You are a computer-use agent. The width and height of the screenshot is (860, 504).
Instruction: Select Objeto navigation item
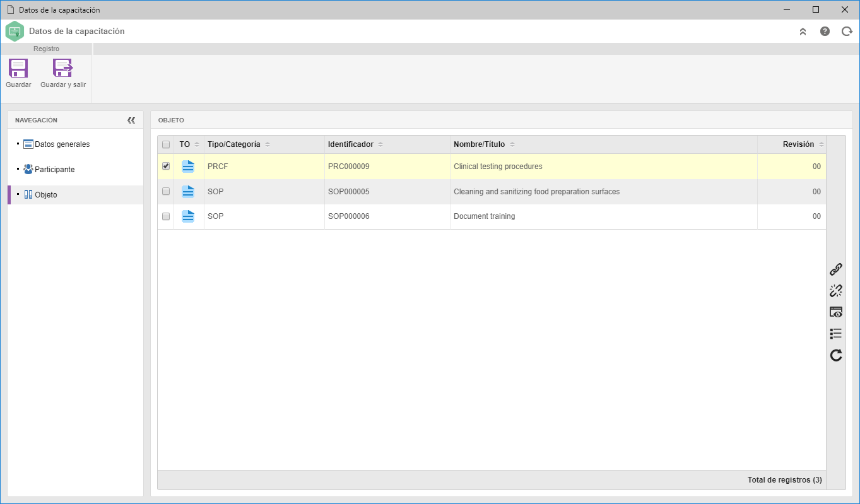(x=75, y=195)
